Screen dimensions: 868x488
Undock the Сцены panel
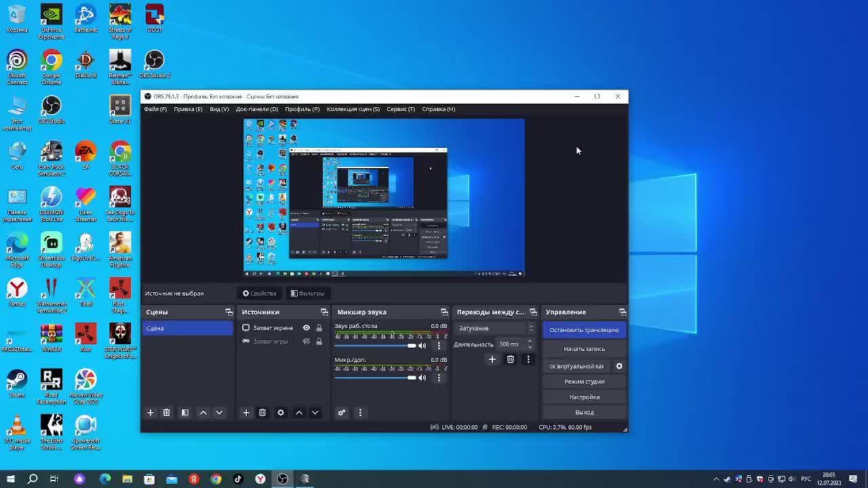pyautogui.click(x=229, y=312)
